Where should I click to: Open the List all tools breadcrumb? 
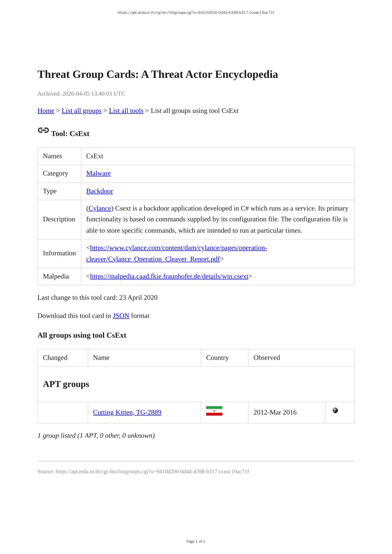pyautogui.click(x=126, y=111)
